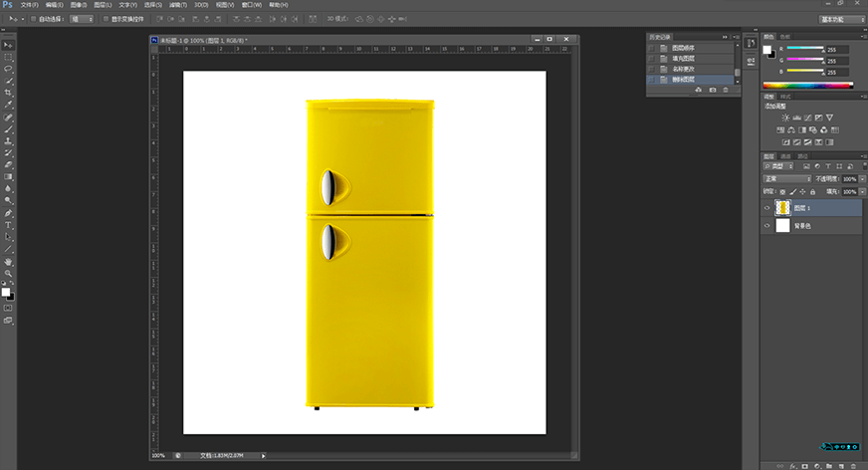The height and width of the screenshot is (470, 868).
Task: Open the 帮助(H) menu
Action: pyautogui.click(x=279, y=5)
